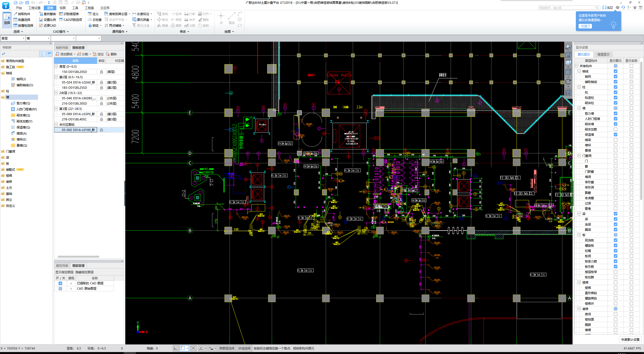Click 隐藏指定图层 link
This screenshot has height=354, width=644.
(x=85, y=272)
